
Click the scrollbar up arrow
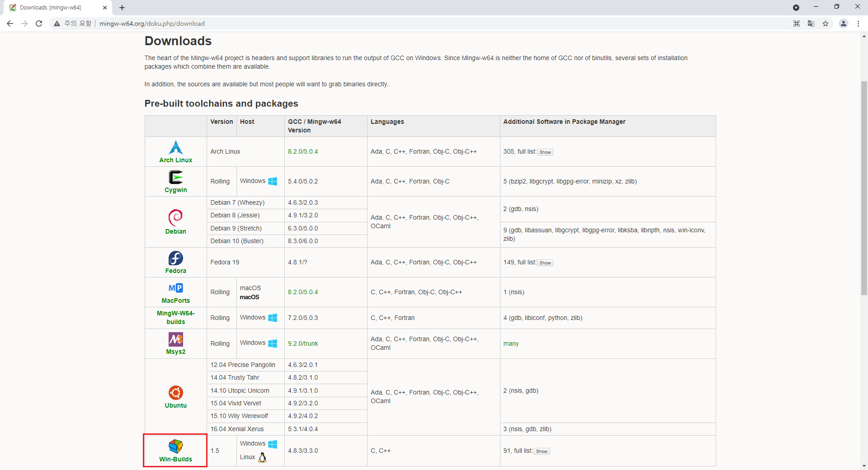[864, 36]
